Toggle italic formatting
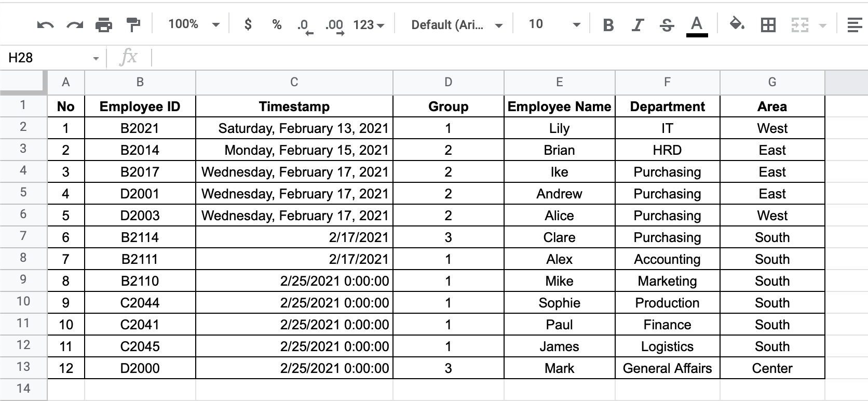The height and width of the screenshot is (401, 868). (x=638, y=24)
